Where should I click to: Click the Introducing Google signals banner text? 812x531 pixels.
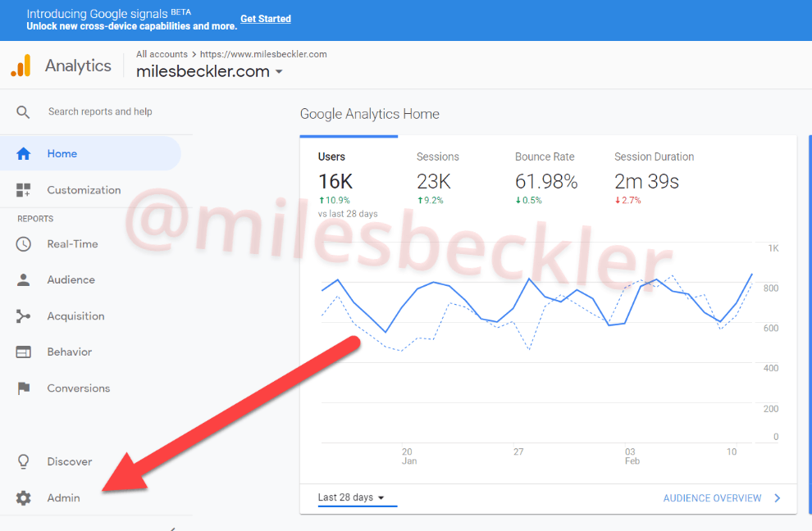coord(109,14)
